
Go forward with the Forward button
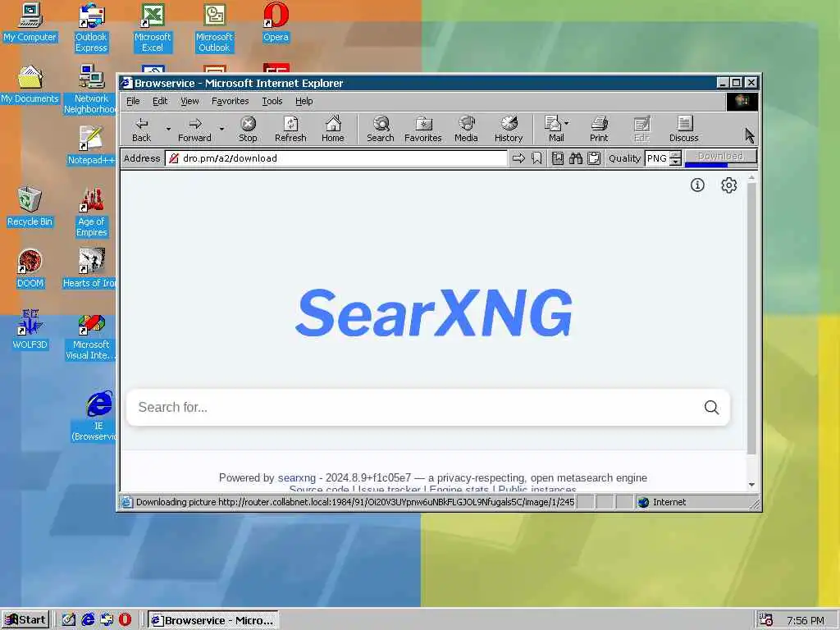point(194,130)
